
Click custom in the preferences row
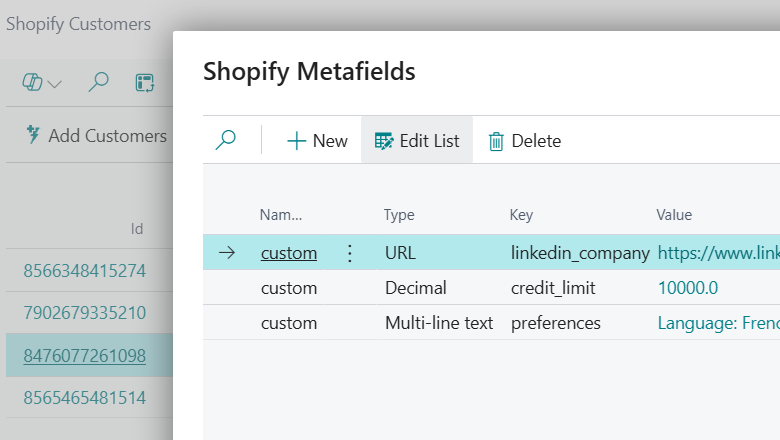tap(289, 323)
